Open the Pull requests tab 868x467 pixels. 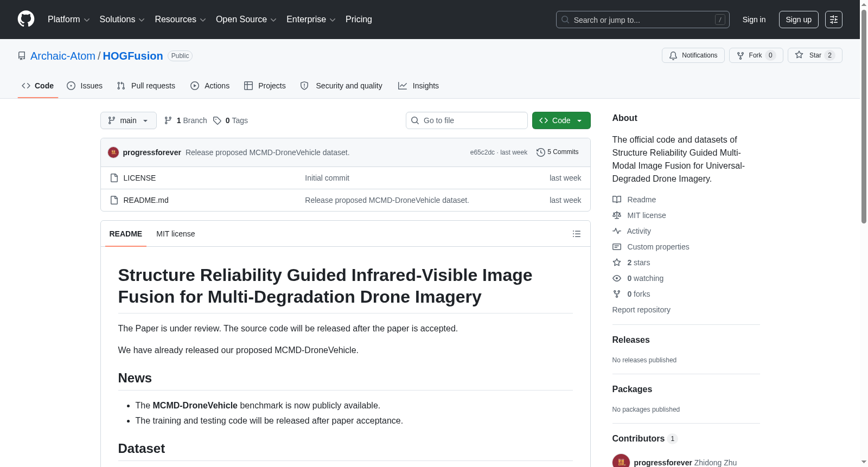point(146,86)
